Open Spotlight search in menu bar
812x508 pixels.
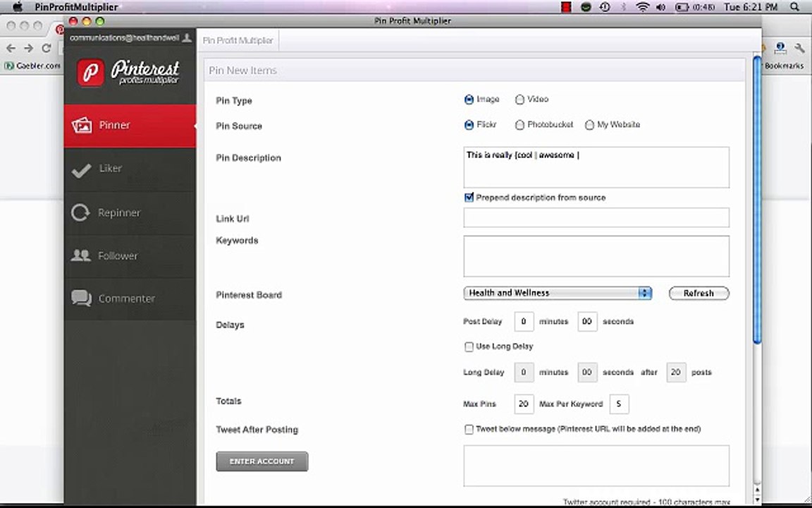795,7
